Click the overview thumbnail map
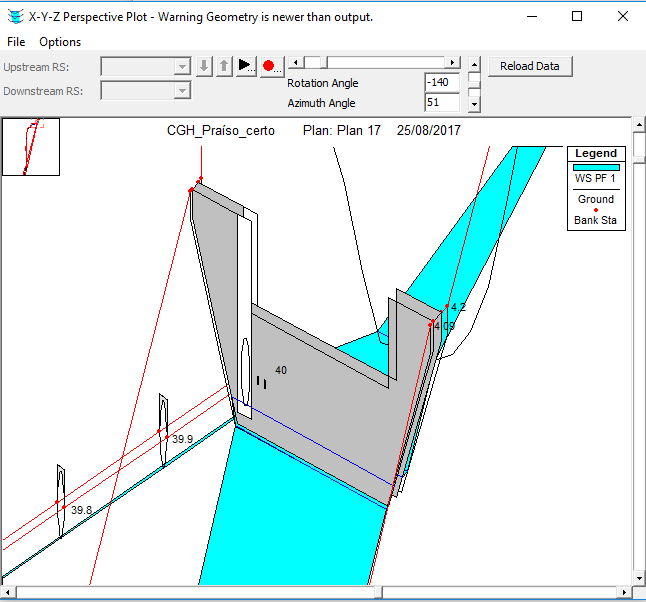The image size is (646, 602). [x=31, y=147]
